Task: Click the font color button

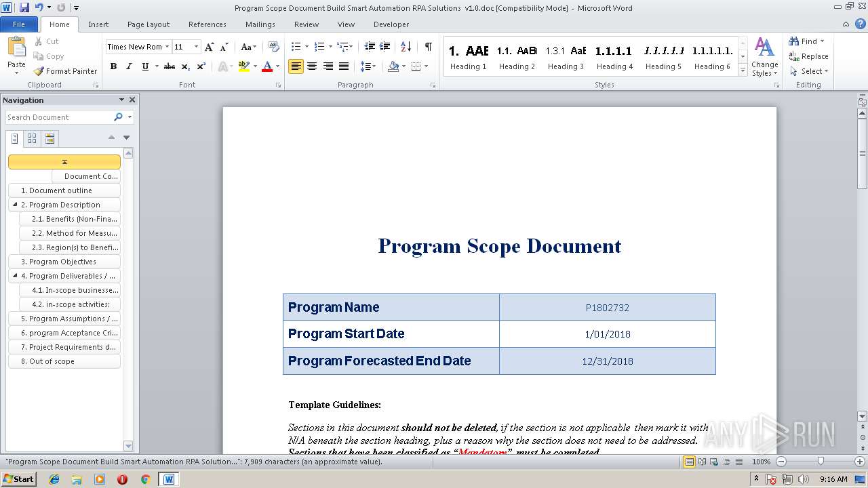Action: 267,66
